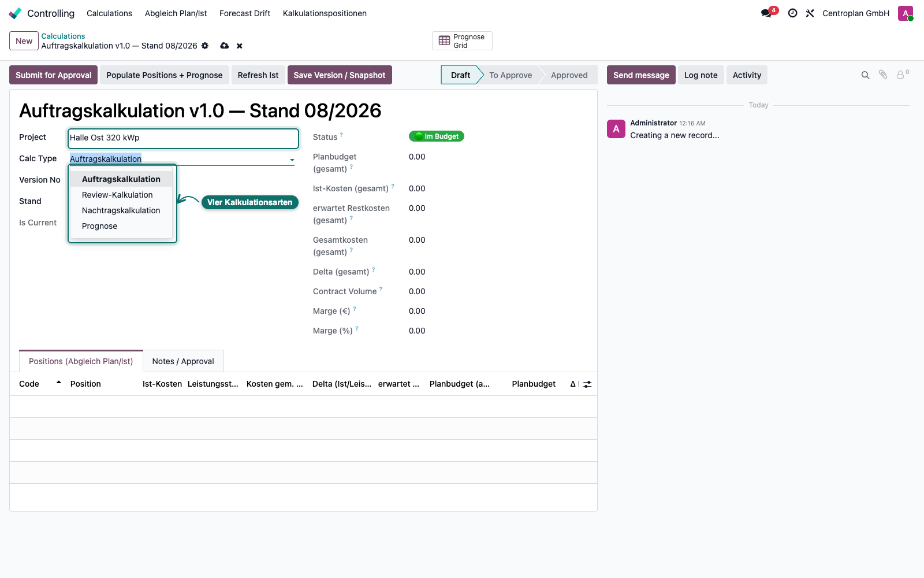The image size is (924, 578).
Task: Click Submit for Approval button
Action: [x=54, y=75]
